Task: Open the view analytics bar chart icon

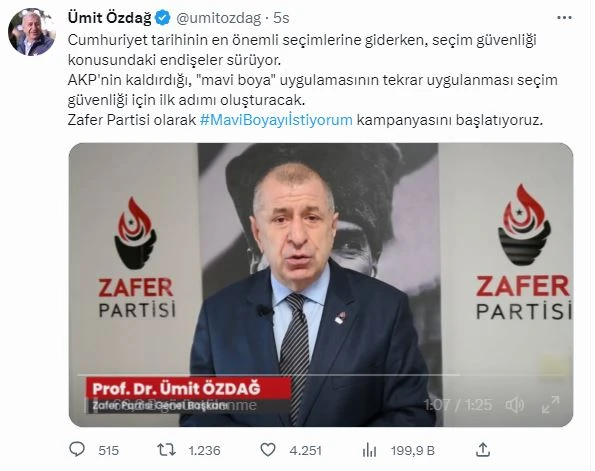Action: point(369,451)
